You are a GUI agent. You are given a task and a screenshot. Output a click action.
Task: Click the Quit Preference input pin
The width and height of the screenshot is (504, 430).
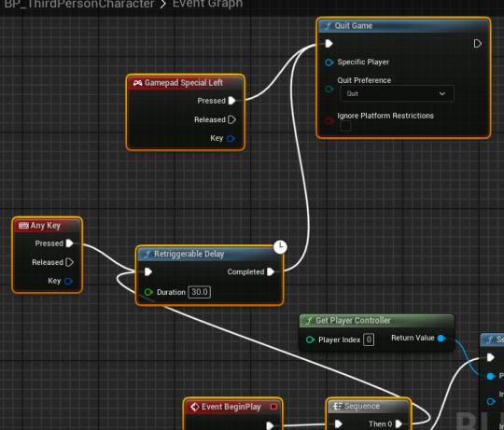(329, 89)
